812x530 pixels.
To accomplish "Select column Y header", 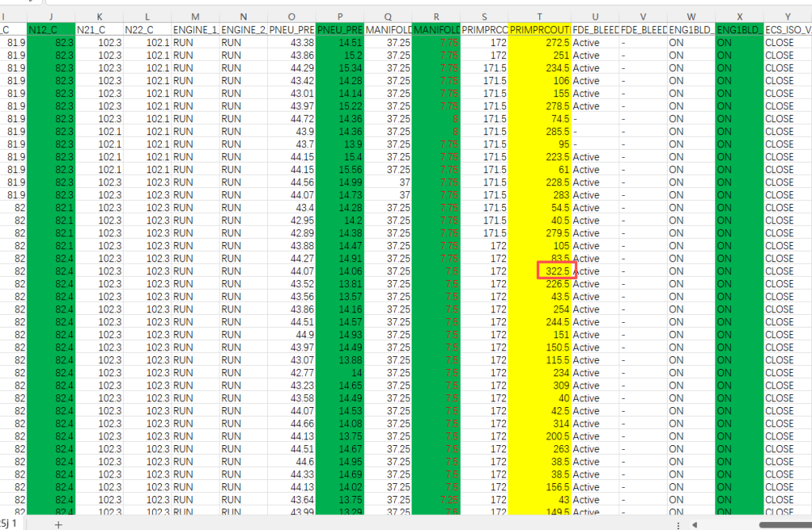I will coord(787,17).
